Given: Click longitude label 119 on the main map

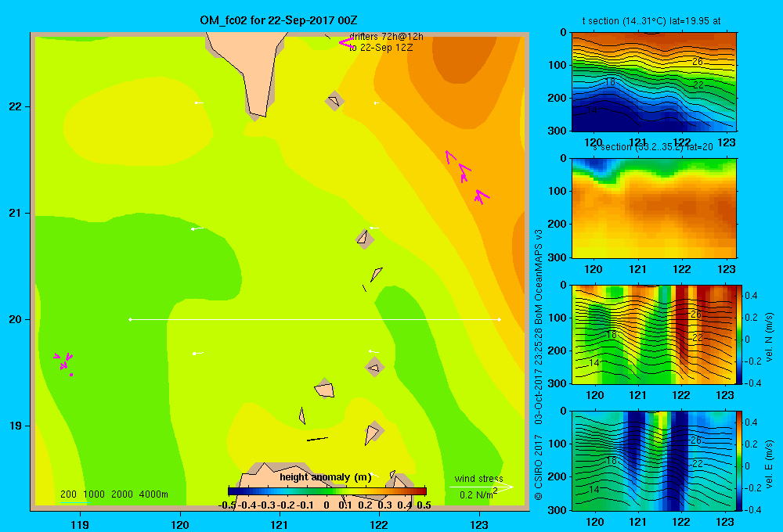Looking at the screenshot, I should [80, 524].
